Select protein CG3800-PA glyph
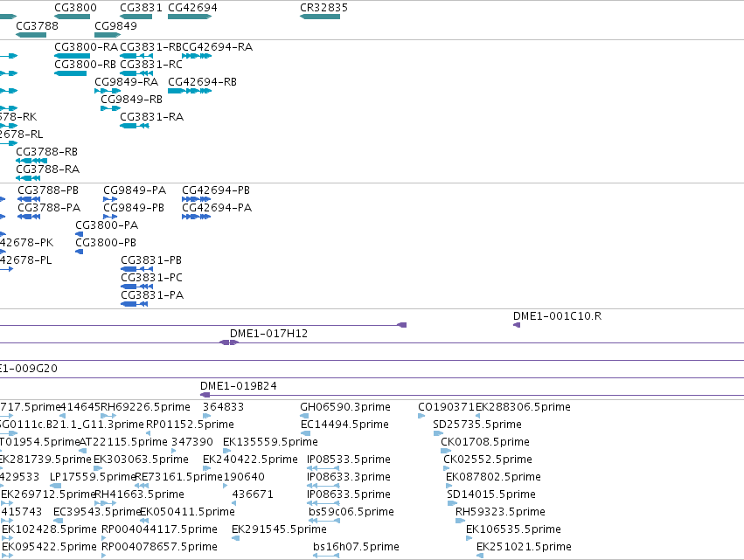The width and height of the screenshot is (744, 560). click(x=80, y=234)
